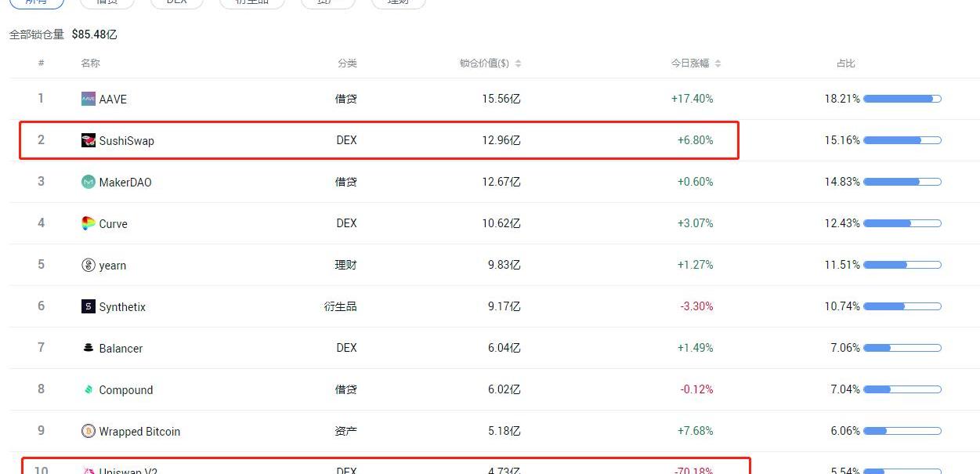The width and height of the screenshot is (980, 474).
Task: Click Curve's 12.43% share progress bar
Action: (x=902, y=223)
